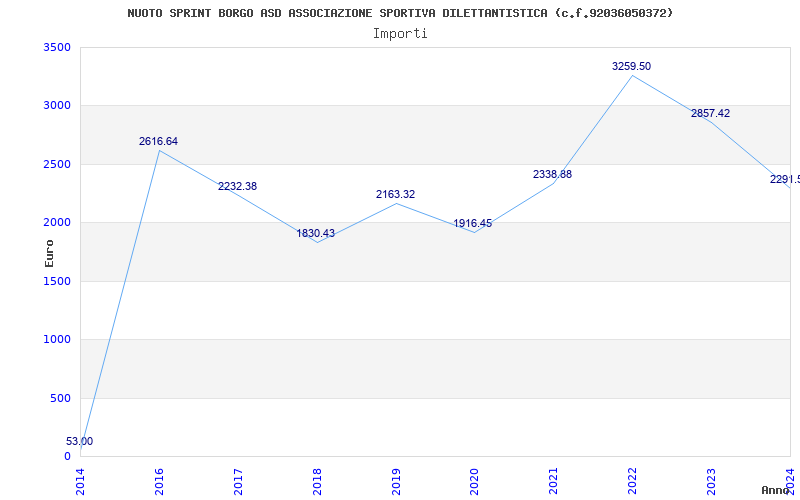Click the y-axis tick 1500

(x=58, y=281)
